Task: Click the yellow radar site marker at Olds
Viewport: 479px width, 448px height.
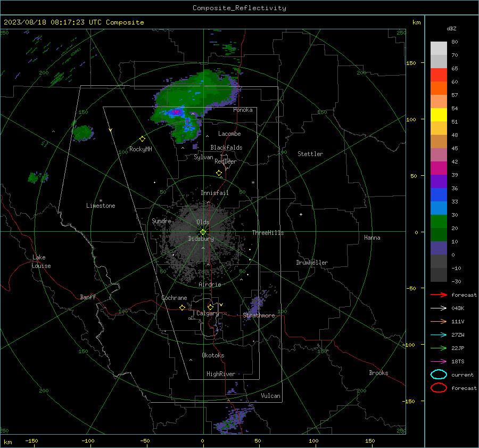Action: 203,232
